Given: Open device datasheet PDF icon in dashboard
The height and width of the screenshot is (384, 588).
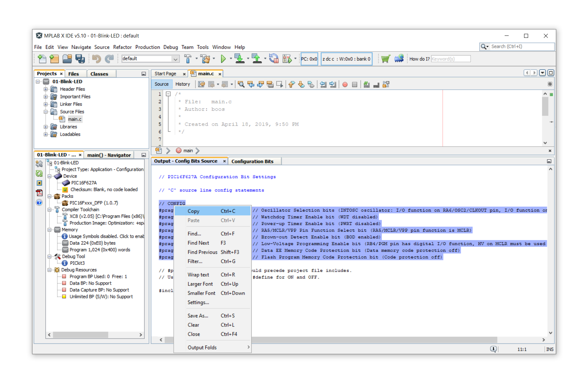Looking at the screenshot, I should pyautogui.click(x=39, y=193).
